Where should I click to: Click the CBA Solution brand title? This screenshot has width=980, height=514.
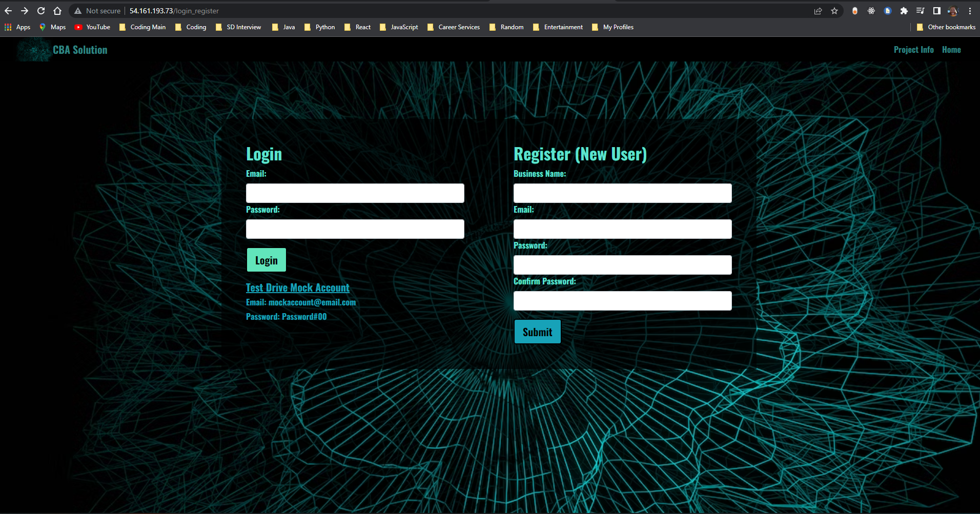(80, 50)
